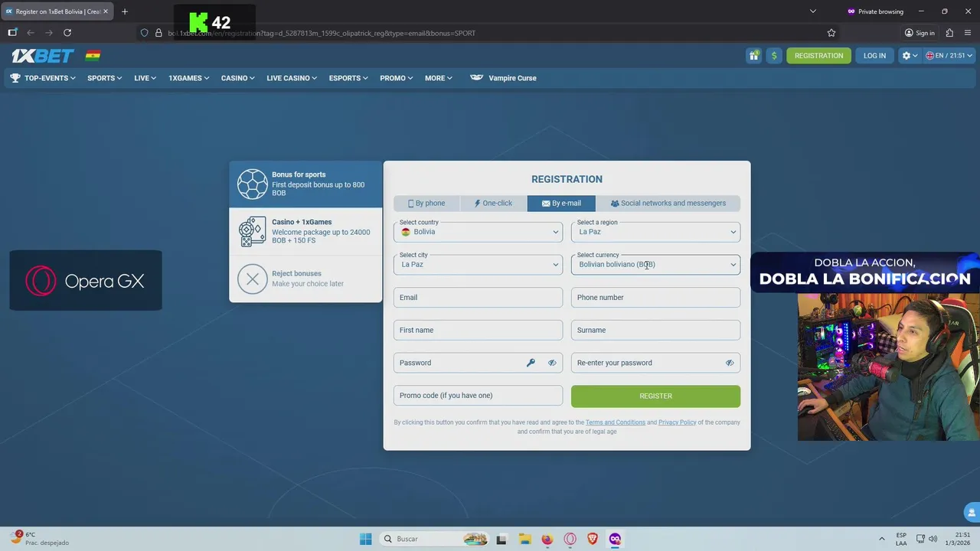980x551 pixels.
Task: Open the LIVE menu
Action: 145,78
